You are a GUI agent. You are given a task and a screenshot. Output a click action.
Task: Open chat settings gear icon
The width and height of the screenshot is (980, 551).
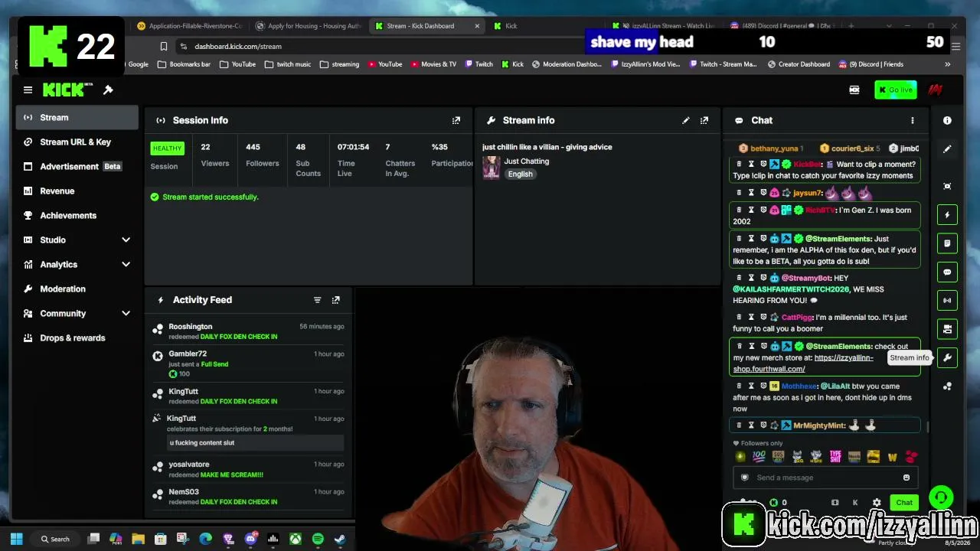coord(877,503)
